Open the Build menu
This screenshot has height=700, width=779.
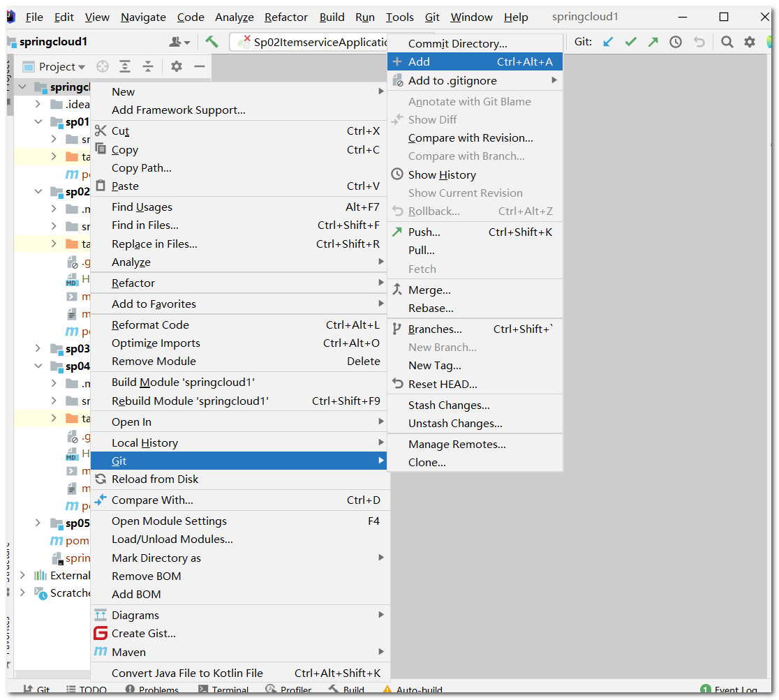(332, 17)
